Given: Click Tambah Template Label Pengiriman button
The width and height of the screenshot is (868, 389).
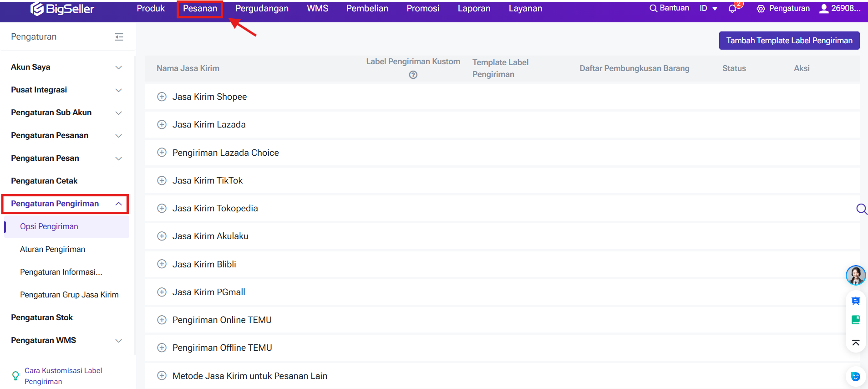Looking at the screenshot, I should tap(789, 41).
